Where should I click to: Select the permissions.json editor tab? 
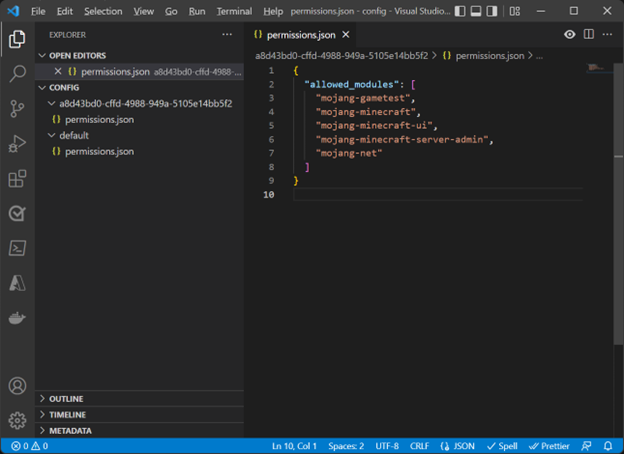point(300,35)
